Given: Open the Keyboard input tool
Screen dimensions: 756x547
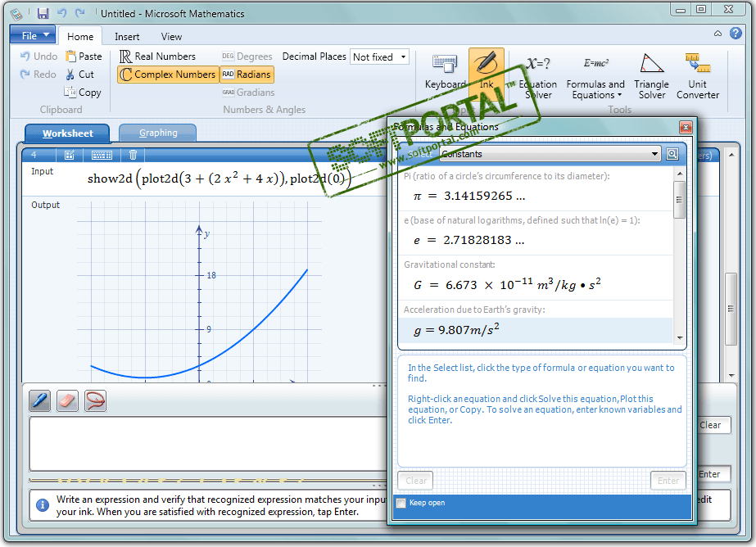Looking at the screenshot, I should coord(445,72).
